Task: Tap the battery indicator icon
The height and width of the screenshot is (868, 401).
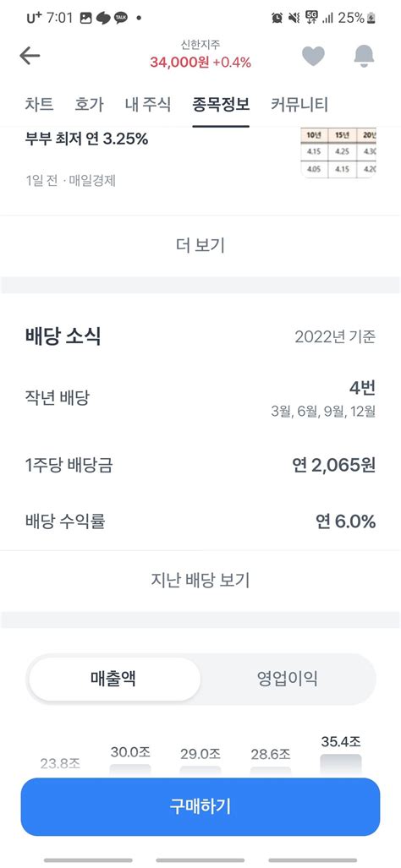Action: [x=371, y=18]
